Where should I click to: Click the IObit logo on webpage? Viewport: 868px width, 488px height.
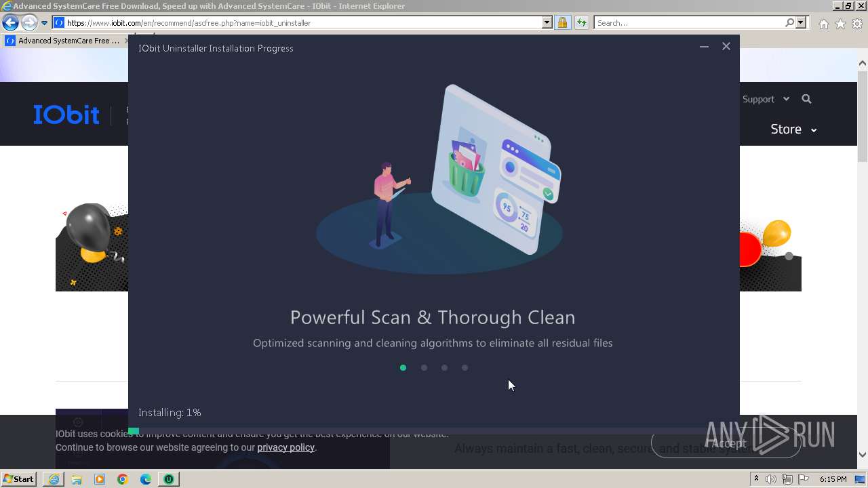pos(66,115)
